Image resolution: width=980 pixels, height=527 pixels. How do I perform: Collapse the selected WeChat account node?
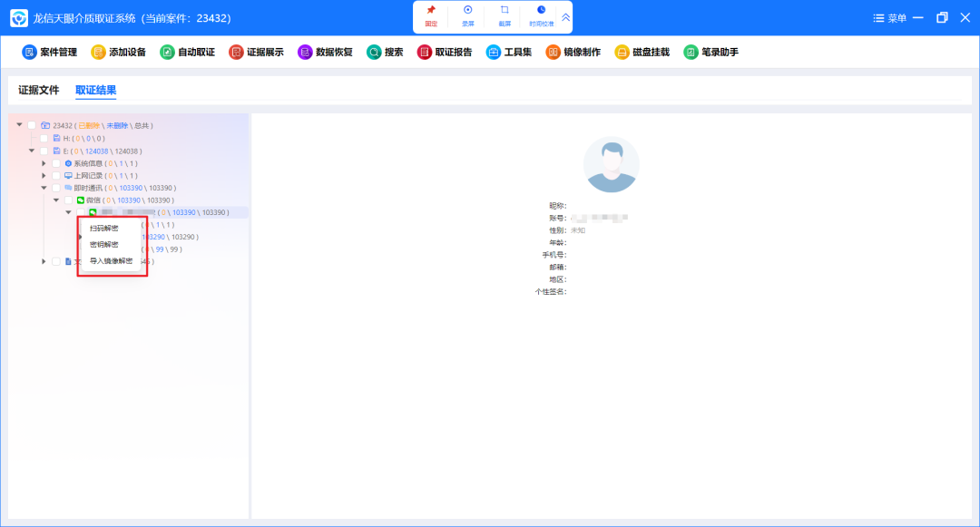coord(68,212)
